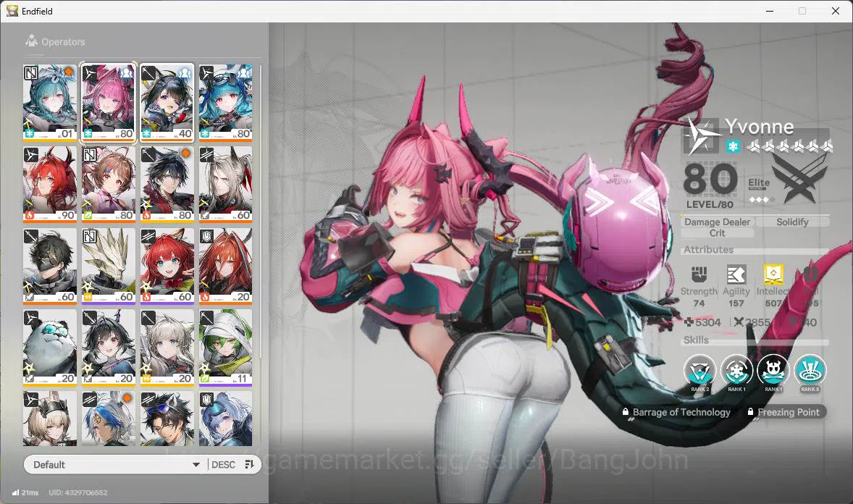Click the Damage Dealer tag
The width and height of the screenshot is (853, 504).
pyautogui.click(x=717, y=222)
